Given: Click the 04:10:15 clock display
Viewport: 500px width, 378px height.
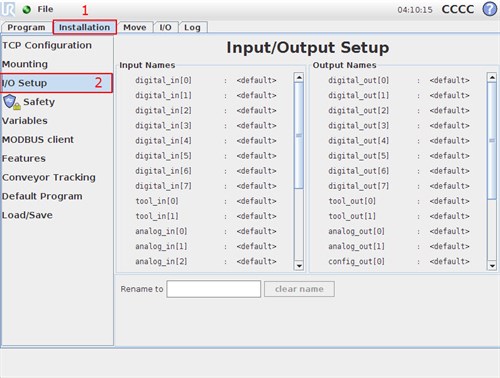Looking at the screenshot, I should (x=415, y=10).
